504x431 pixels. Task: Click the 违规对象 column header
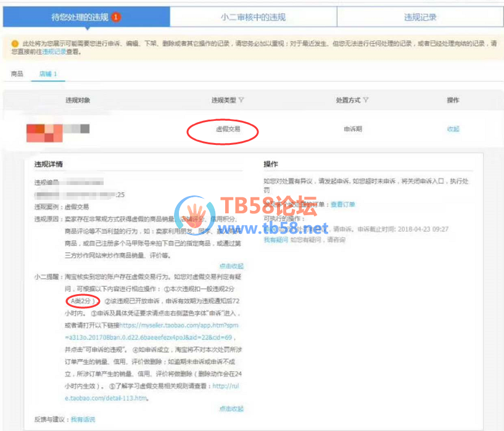78,101
